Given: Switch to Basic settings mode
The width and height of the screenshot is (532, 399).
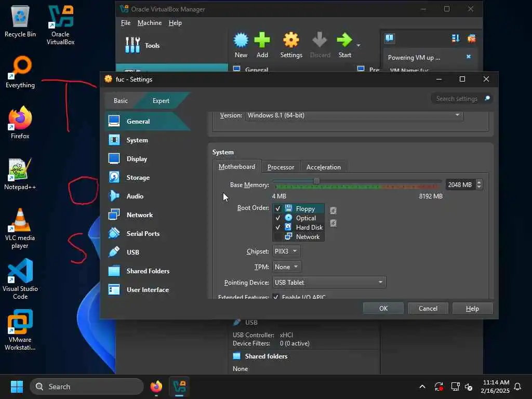Looking at the screenshot, I should (121, 100).
